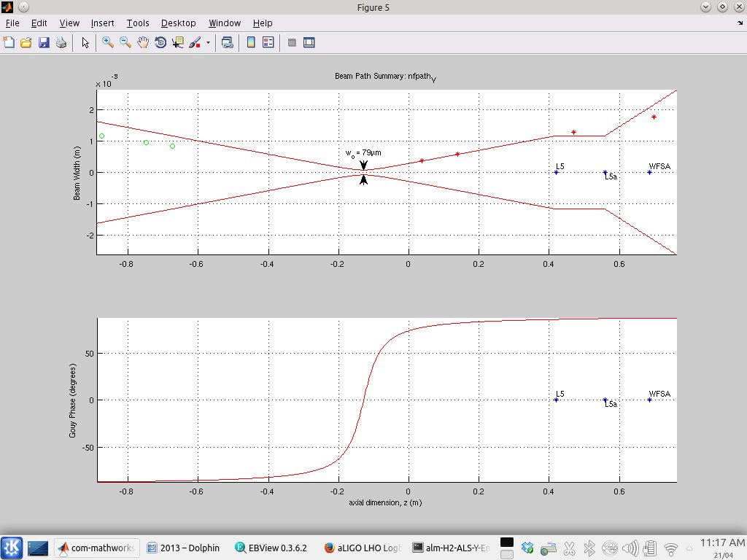Open the volume speaker tray icon
747x560 pixels.
point(630,548)
